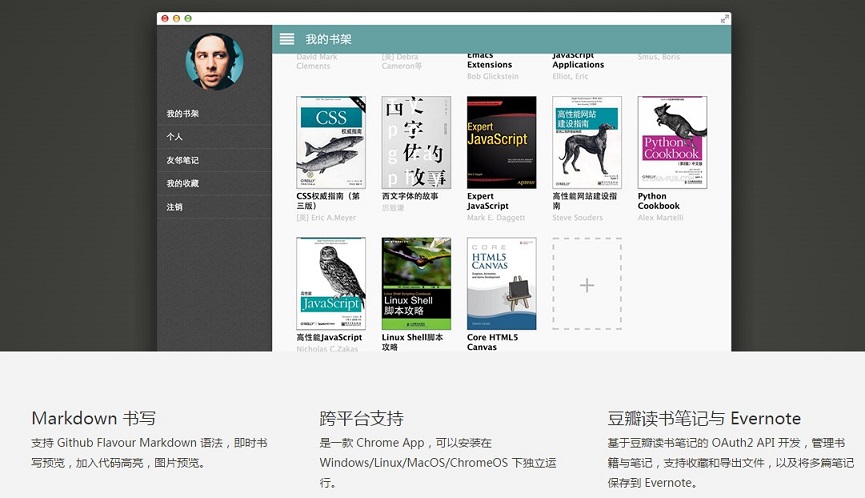Click the user avatar photo
Image resolution: width=865 pixels, height=498 pixels.
(x=214, y=62)
